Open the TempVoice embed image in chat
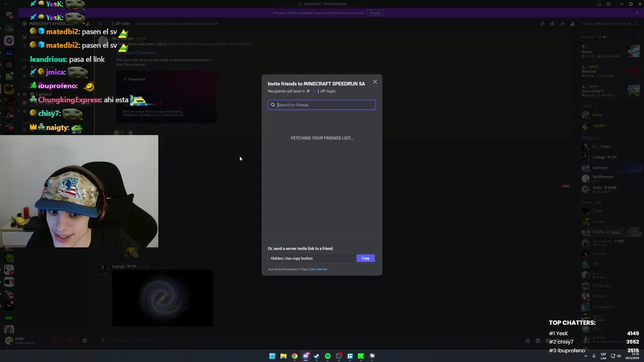 click(x=167, y=98)
